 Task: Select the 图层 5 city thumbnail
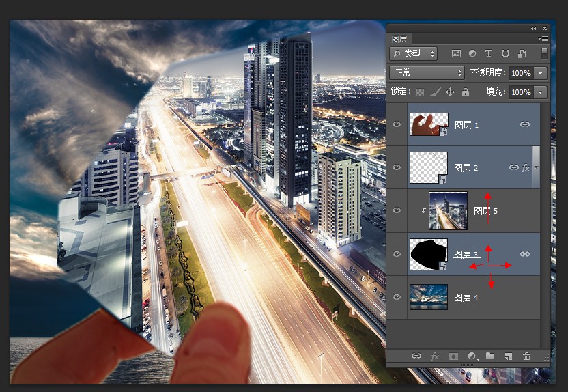pos(448,211)
